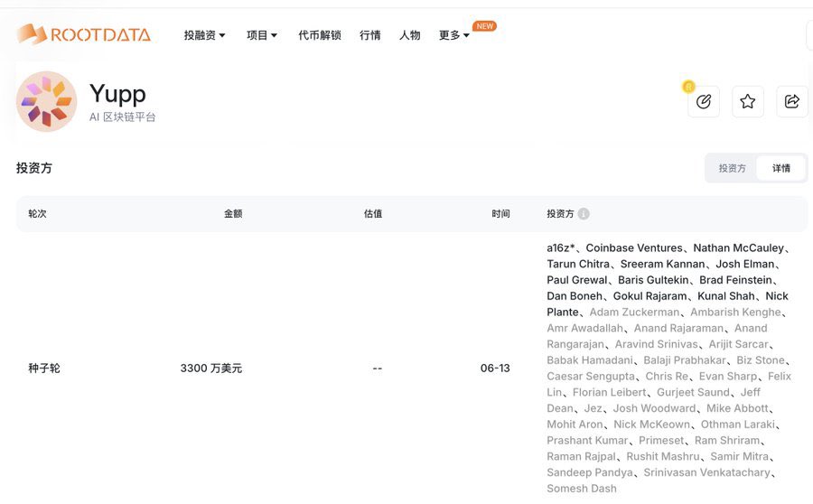Click Florian Leibert investor name
This screenshot has height=504, width=813.
[609, 393]
